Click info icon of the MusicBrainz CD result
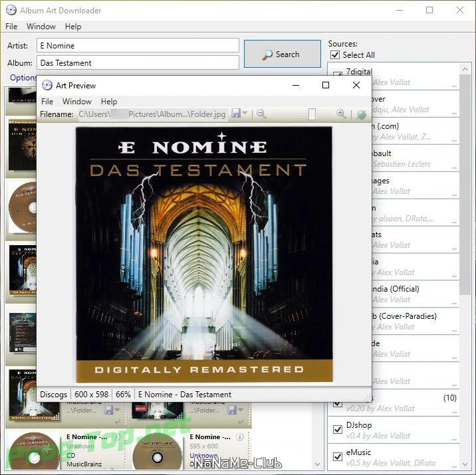 coord(116,436)
